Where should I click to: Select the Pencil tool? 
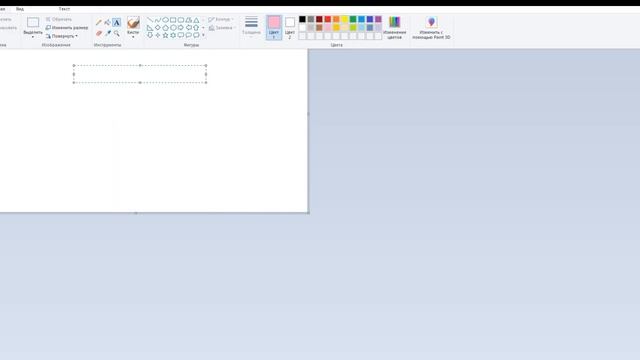click(x=99, y=22)
